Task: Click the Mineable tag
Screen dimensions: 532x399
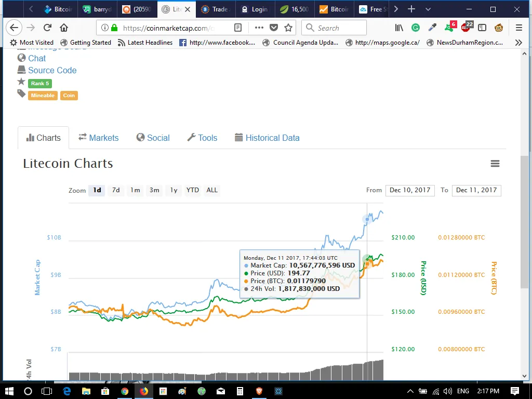Action: point(43,96)
